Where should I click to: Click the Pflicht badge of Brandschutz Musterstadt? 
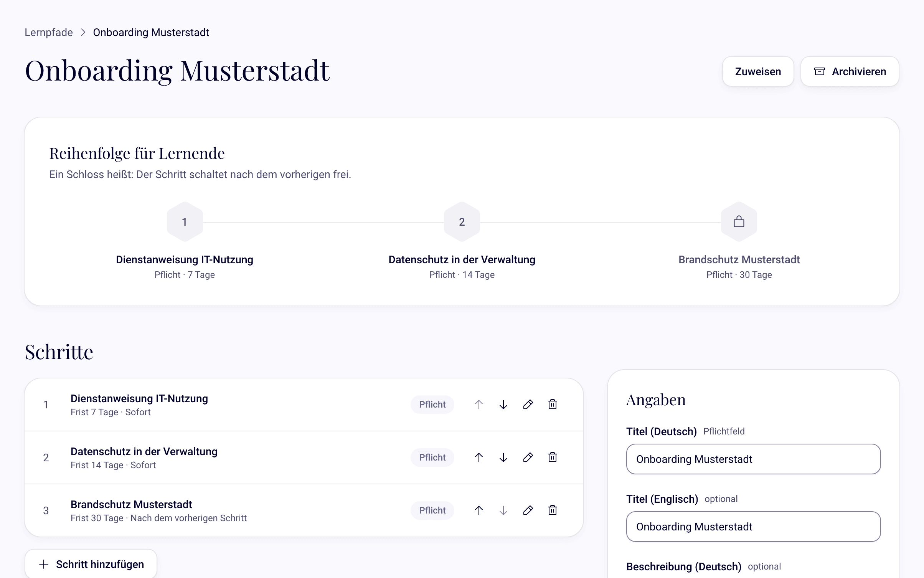coord(432,510)
